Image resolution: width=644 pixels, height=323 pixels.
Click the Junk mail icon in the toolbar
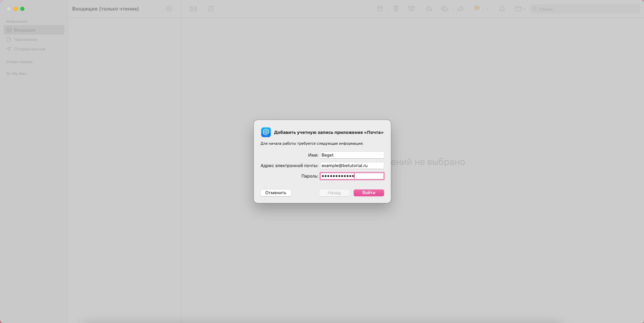412,9
